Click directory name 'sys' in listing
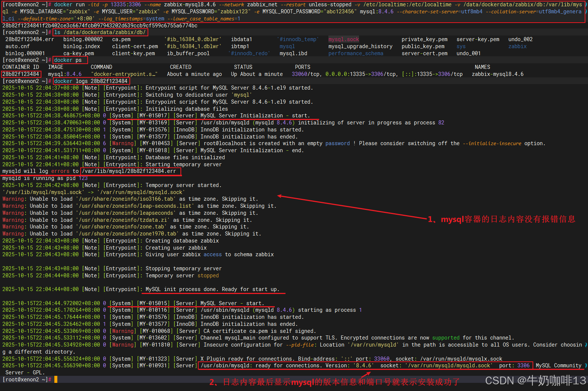 tap(461, 46)
